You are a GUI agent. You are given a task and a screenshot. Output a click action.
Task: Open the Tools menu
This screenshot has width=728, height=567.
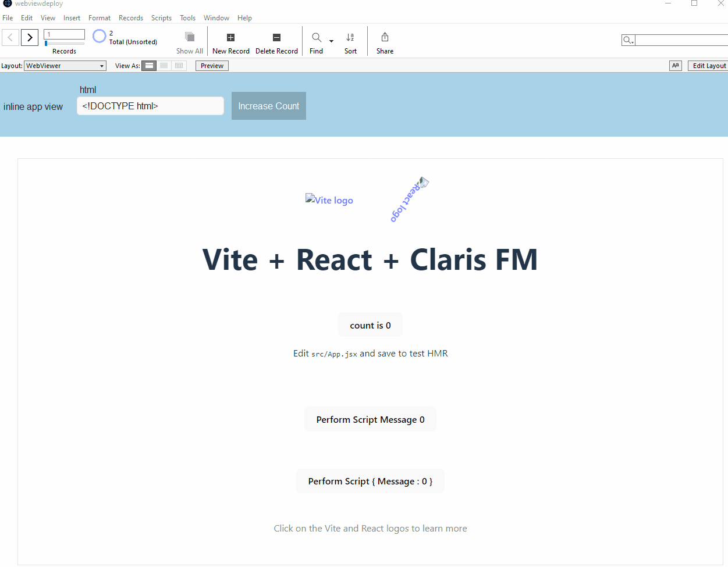(x=188, y=18)
